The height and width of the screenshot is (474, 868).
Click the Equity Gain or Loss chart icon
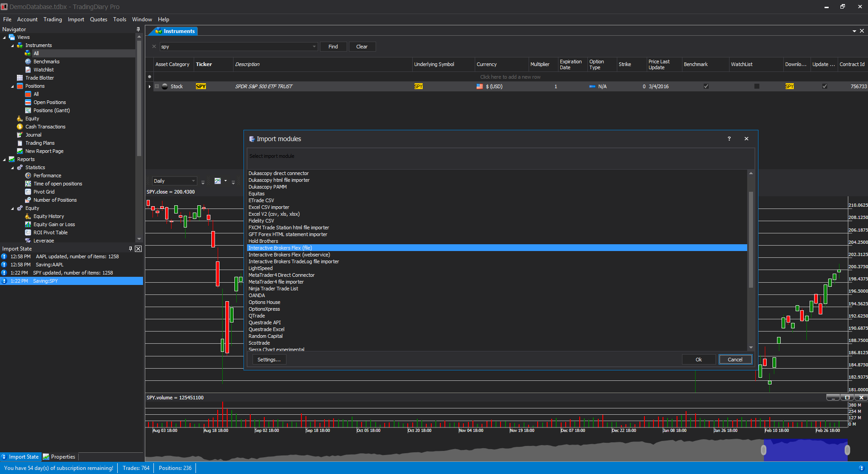click(28, 224)
